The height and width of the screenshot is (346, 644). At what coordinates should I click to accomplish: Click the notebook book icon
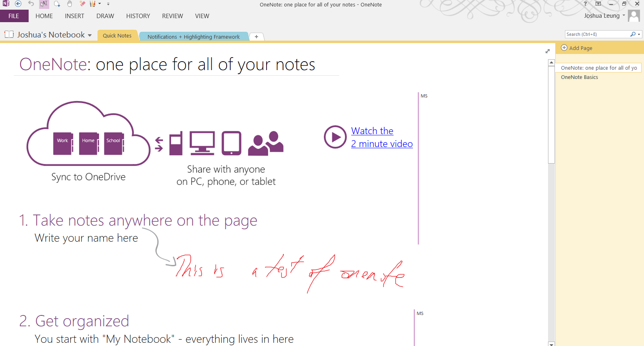pyautogui.click(x=9, y=35)
